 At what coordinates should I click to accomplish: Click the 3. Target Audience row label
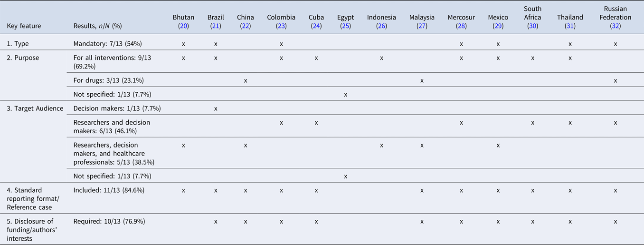tap(35, 108)
